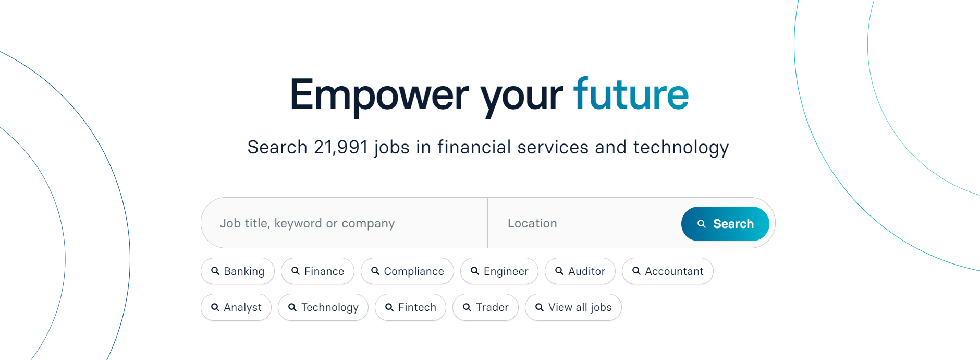Focus the job title, keyword or company field
Image resolution: width=980 pixels, height=360 pixels.
coord(344,223)
